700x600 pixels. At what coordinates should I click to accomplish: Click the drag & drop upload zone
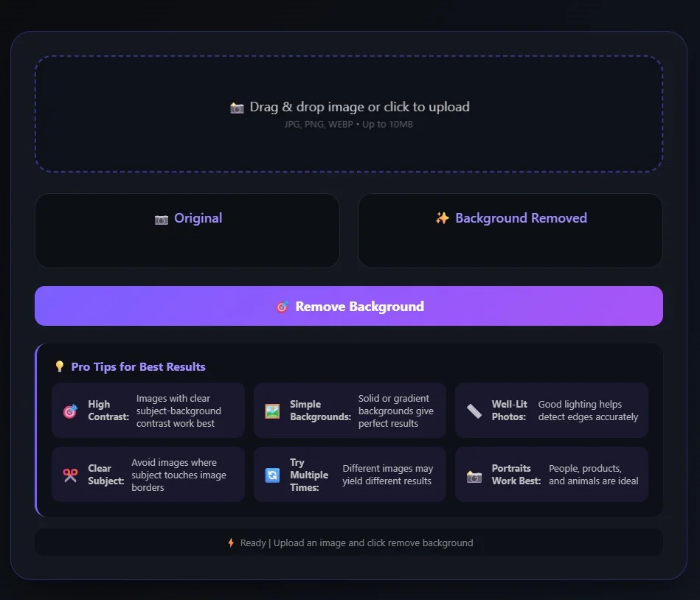[349, 114]
